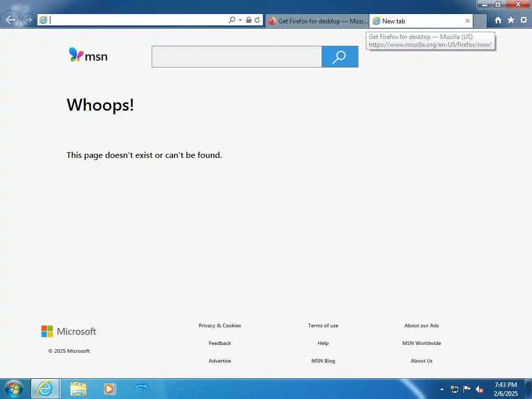532x399 pixels.
Task: Open the Windows Start menu orb
Action: coord(14,389)
